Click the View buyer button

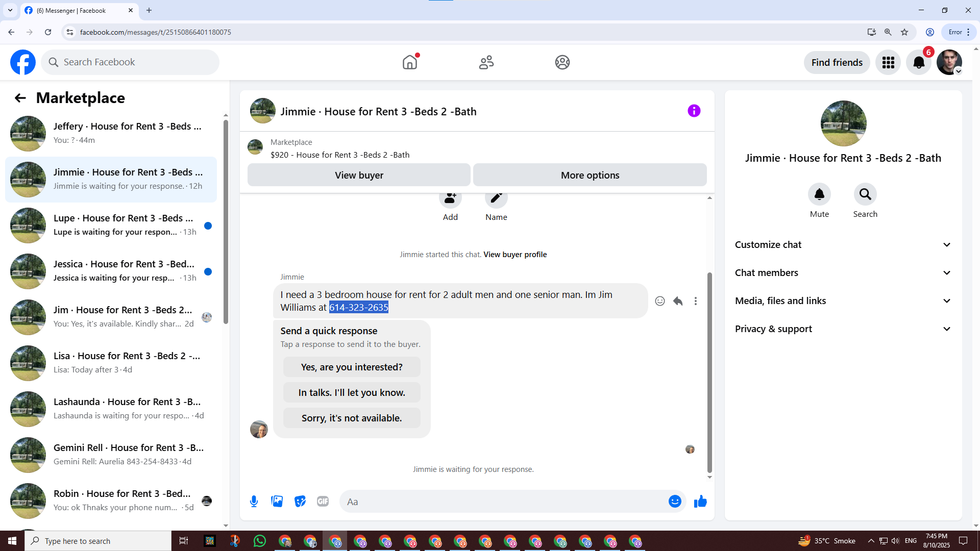click(359, 175)
